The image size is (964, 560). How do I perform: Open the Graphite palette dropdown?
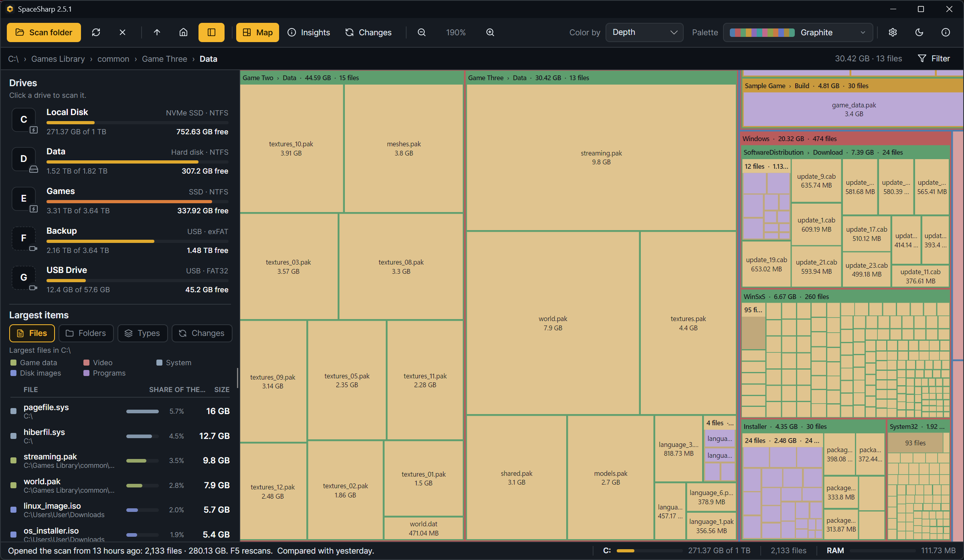coord(798,32)
